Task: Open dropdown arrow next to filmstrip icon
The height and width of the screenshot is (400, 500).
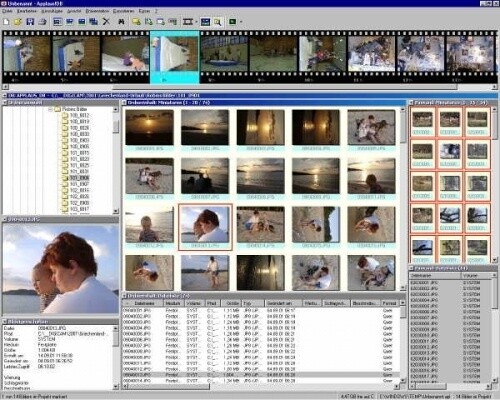Action: [x=196, y=22]
